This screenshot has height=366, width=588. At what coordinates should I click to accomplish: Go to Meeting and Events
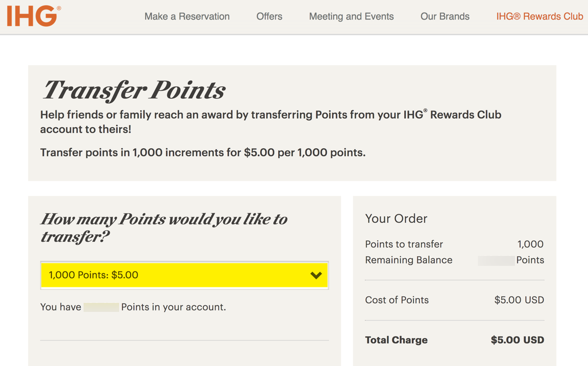(x=351, y=17)
